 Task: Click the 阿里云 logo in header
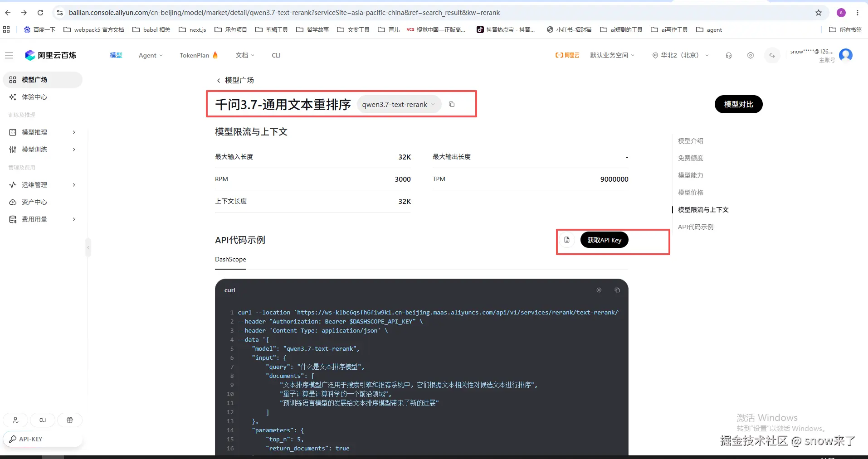[567, 55]
